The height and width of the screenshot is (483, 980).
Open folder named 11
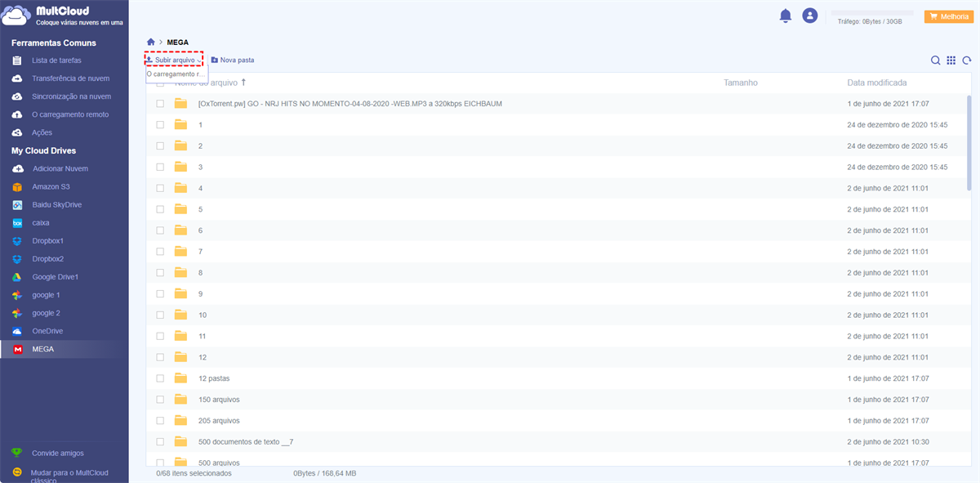point(203,336)
